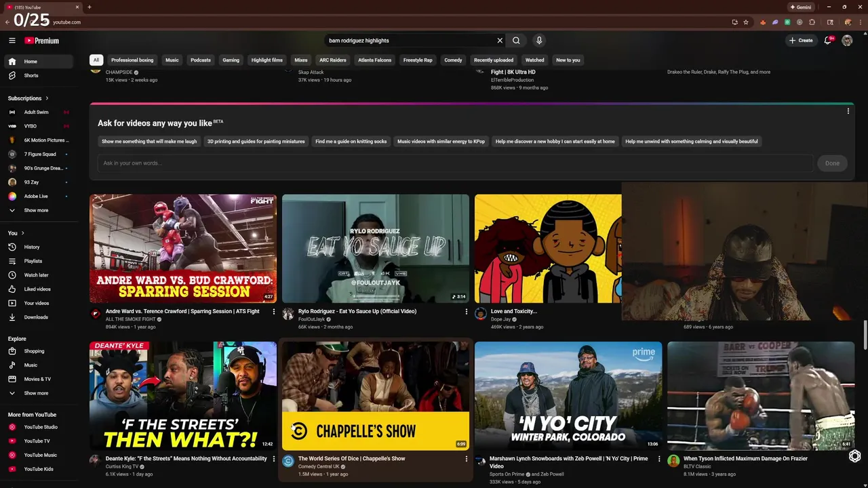
Task: Select the All filter chip
Action: (96, 60)
